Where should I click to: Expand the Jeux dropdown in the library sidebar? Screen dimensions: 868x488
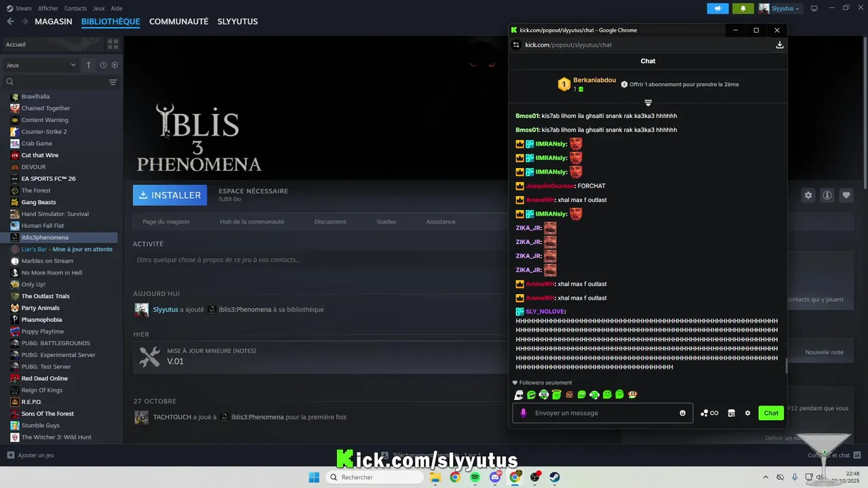click(41, 65)
